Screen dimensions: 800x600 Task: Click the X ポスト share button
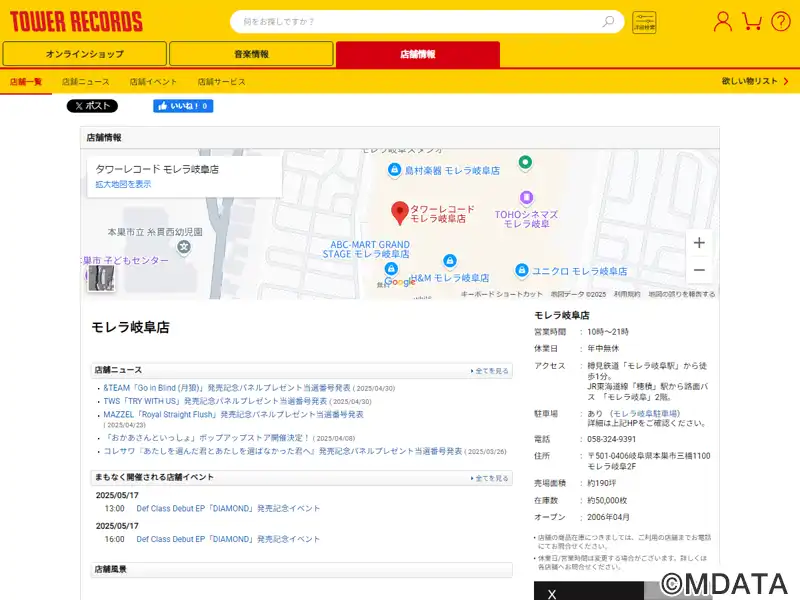point(92,106)
